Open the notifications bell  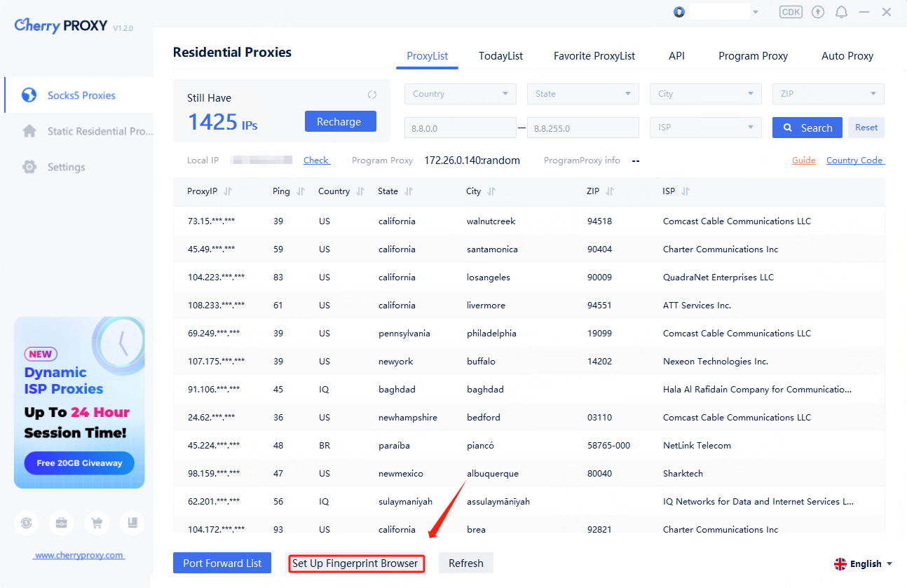[x=841, y=12]
